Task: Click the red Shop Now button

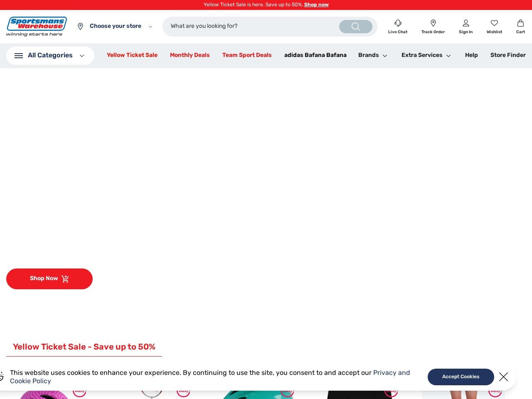Action: 49,278
